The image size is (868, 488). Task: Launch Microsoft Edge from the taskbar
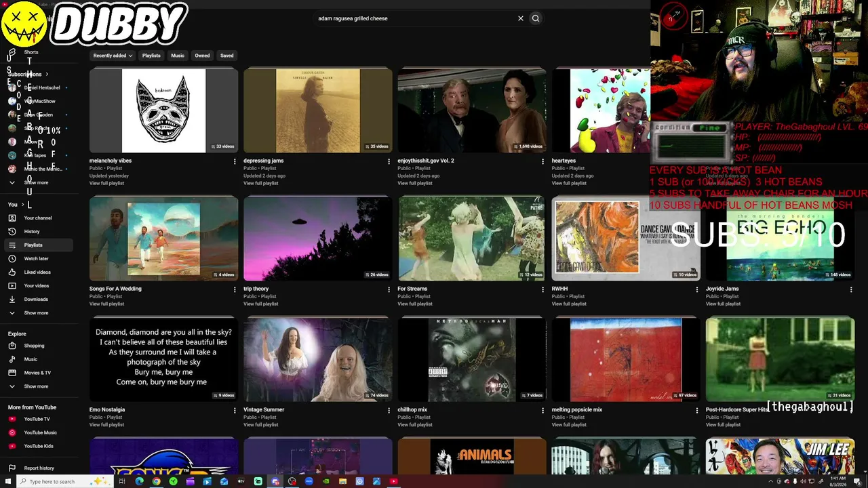click(x=140, y=481)
